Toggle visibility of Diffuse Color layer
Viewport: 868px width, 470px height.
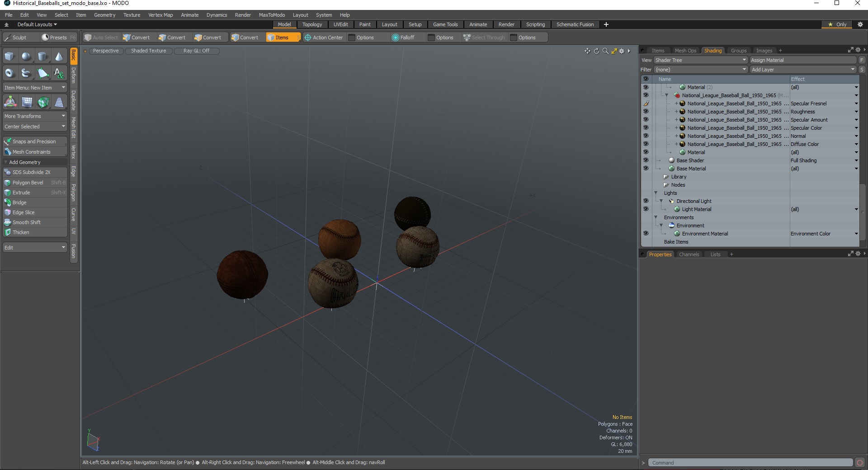646,144
